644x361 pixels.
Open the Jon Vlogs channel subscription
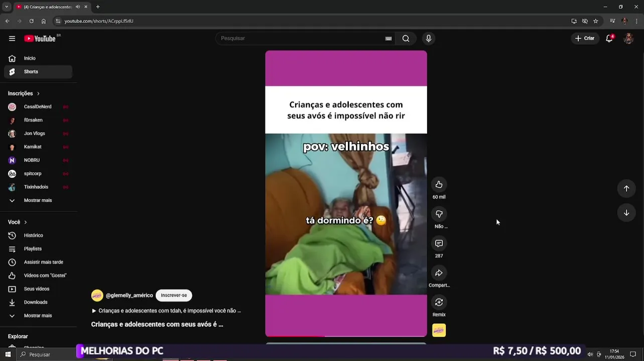(38, 133)
